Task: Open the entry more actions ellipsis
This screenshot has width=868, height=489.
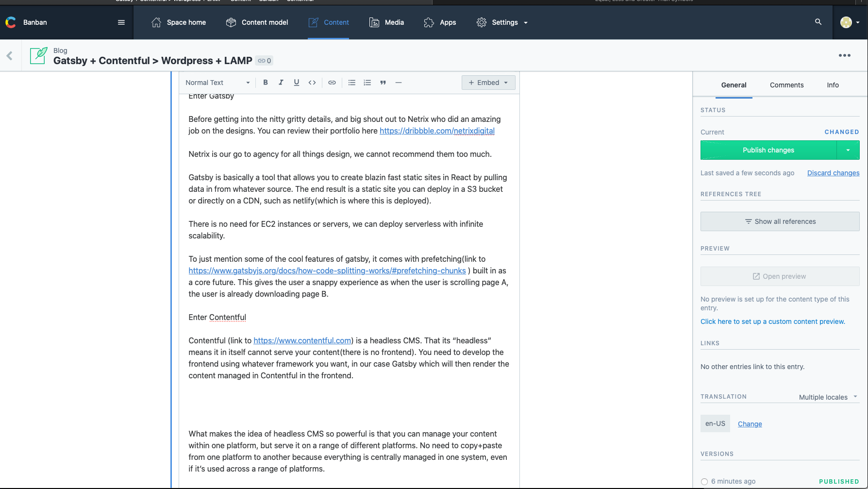Action: click(845, 55)
